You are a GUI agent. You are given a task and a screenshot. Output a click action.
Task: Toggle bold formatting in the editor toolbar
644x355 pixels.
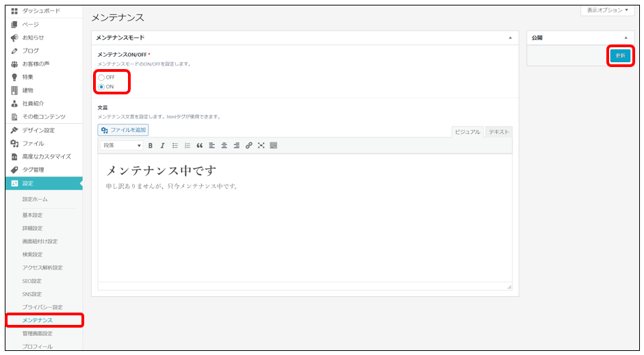pyautogui.click(x=151, y=146)
